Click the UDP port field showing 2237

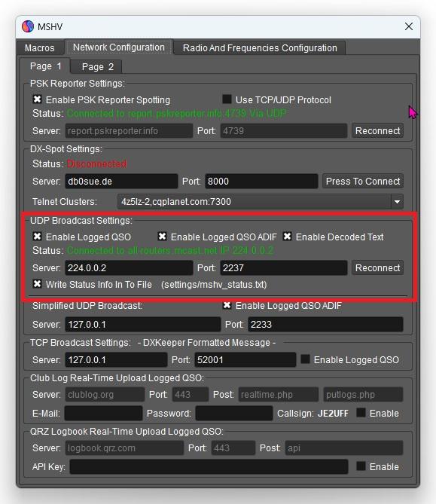(283, 267)
